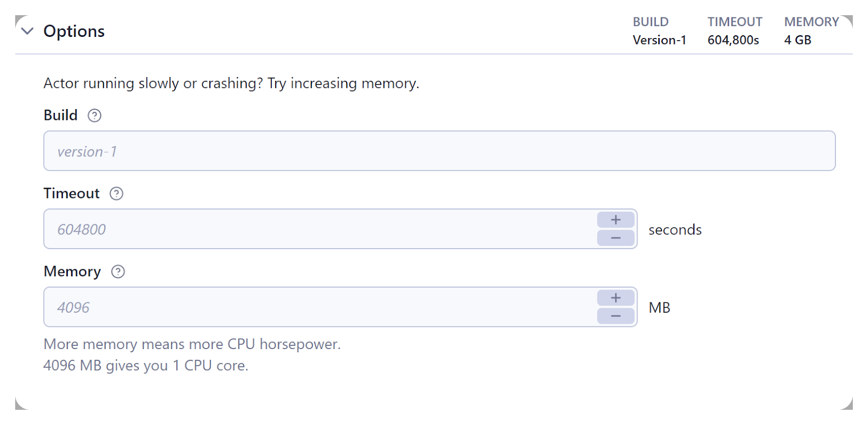Viewport: 868px width, 425px height.
Task: Click the minus icon beside the Memory field
Action: coord(615,316)
